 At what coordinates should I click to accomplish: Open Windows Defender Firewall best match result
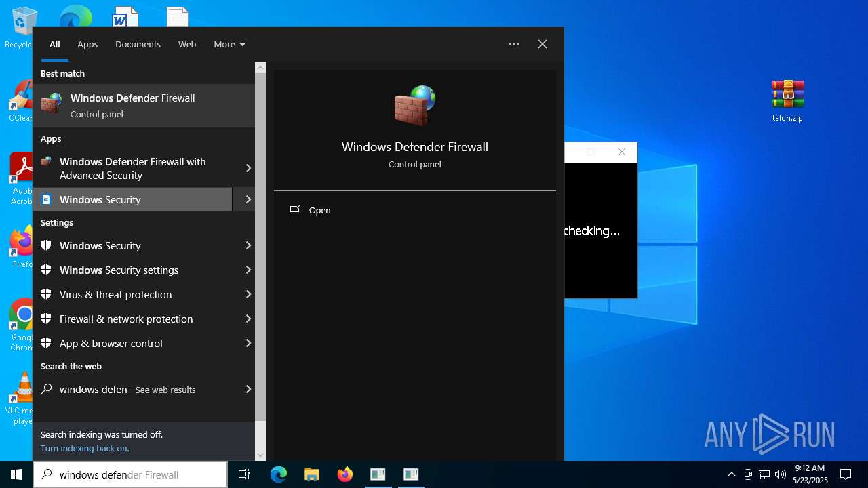pos(144,106)
